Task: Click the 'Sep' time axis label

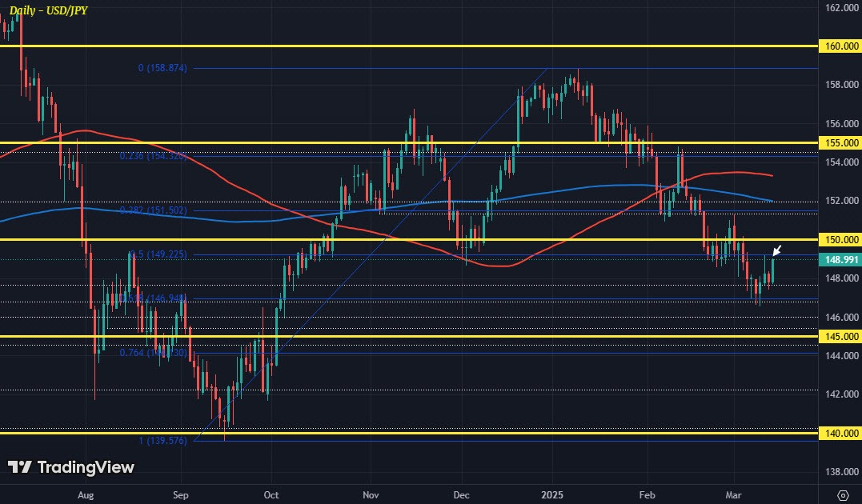Action: [x=181, y=495]
